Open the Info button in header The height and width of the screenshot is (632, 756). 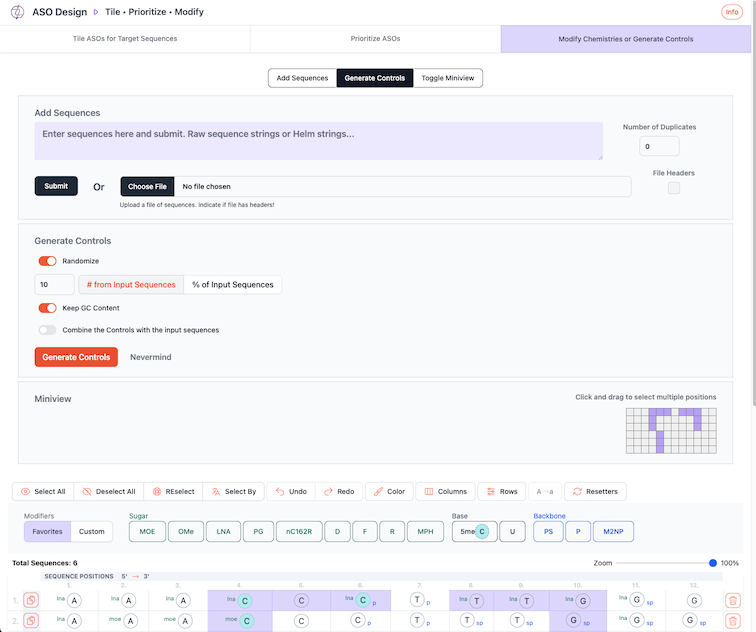click(x=731, y=12)
